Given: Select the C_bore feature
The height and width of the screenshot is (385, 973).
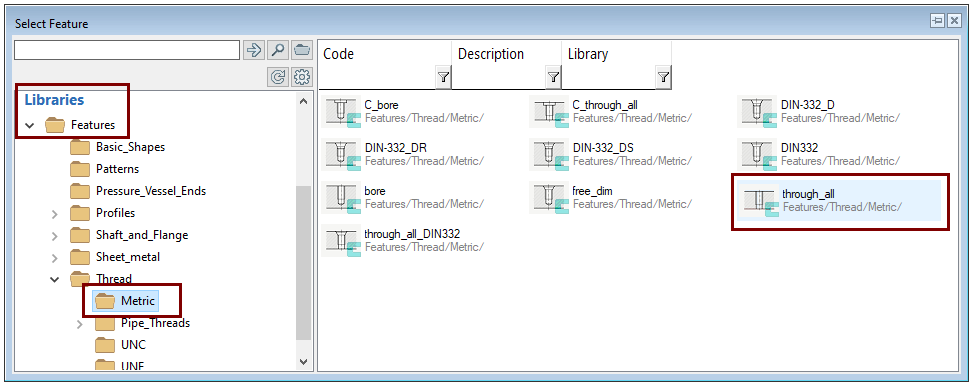Looking at the screenshot, I should point(404,111).
